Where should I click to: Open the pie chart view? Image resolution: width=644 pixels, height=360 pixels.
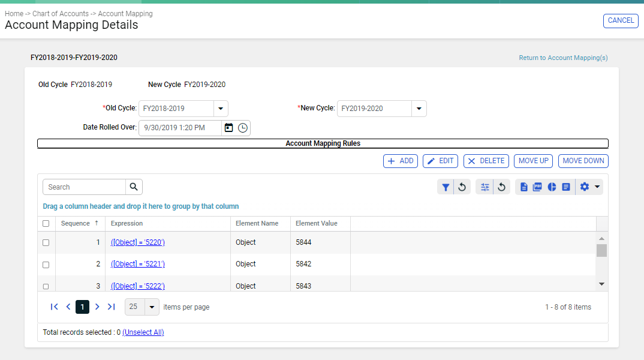tap(552, 187)
